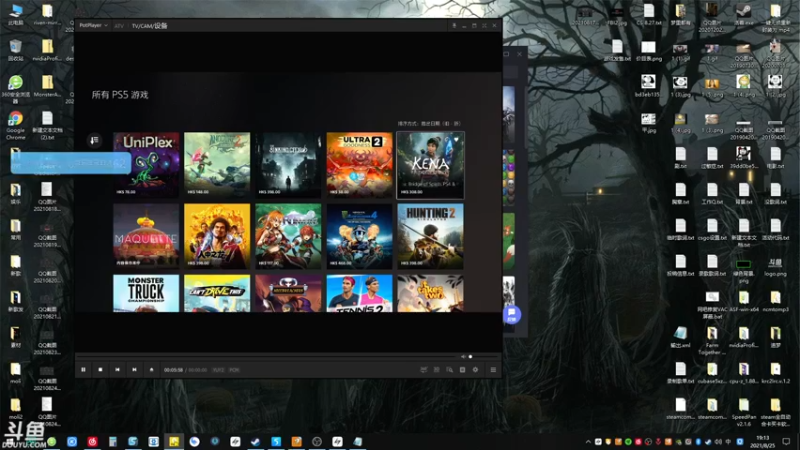This screenshot has height=450, width=800.
Task: Click the sort order button beside game grid
Action: point(94,140)
